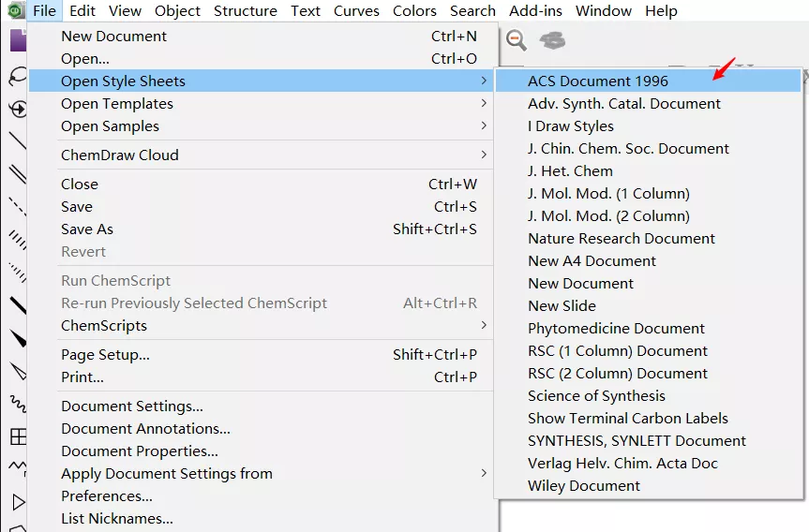Select J. Het. Chem style sheet
Screen dimensions: 809x532
648,171
